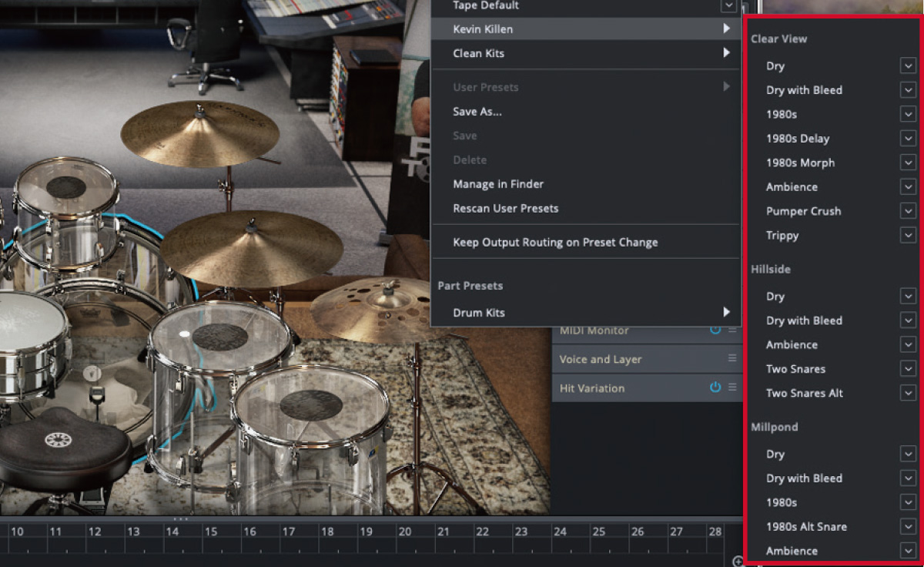Open the dropdown next to Clear View Dry

907,65
